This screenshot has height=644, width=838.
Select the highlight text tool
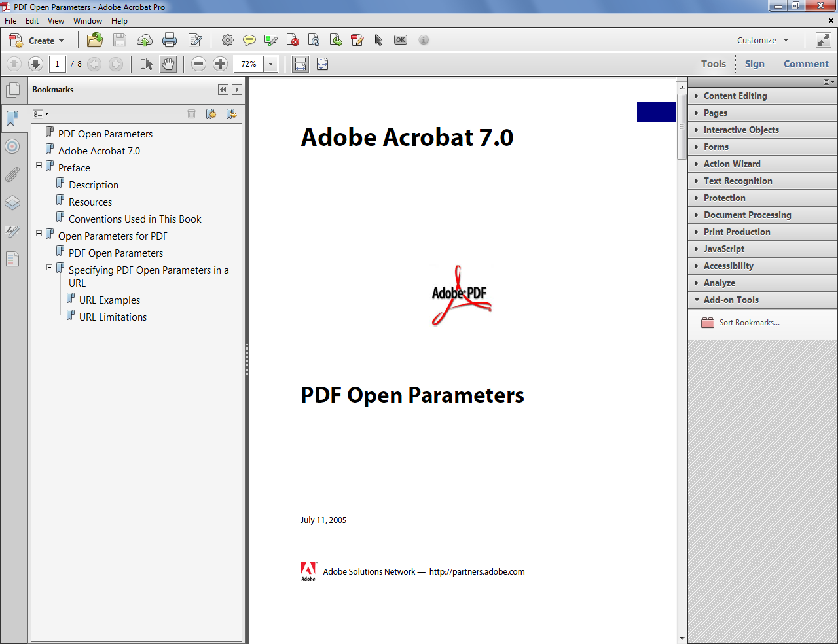click(271, 40)
